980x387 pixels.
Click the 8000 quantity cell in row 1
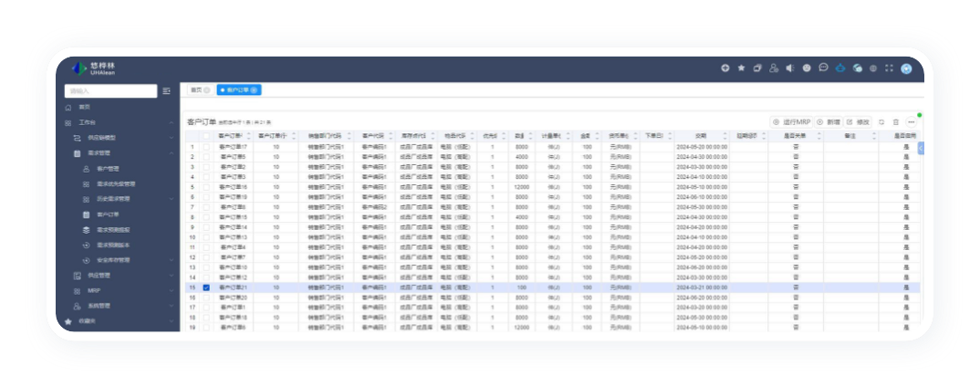pyautogui.click(x=521, y=147)
